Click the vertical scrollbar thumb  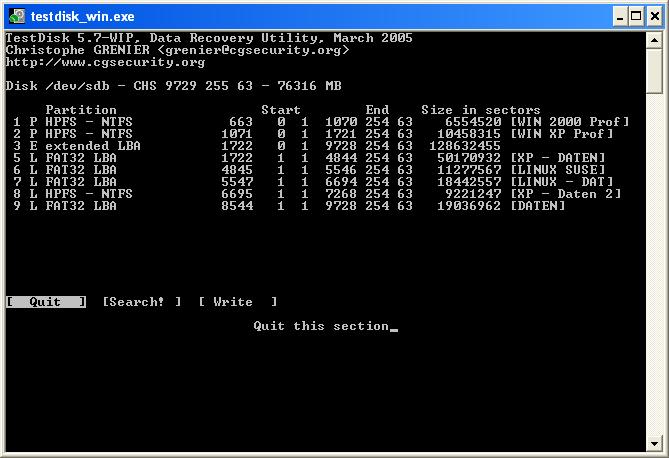654,71
